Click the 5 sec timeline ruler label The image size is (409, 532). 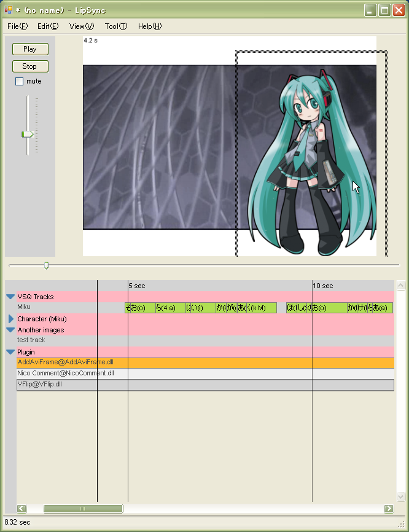pyautogui.click(x=137, y=286)
